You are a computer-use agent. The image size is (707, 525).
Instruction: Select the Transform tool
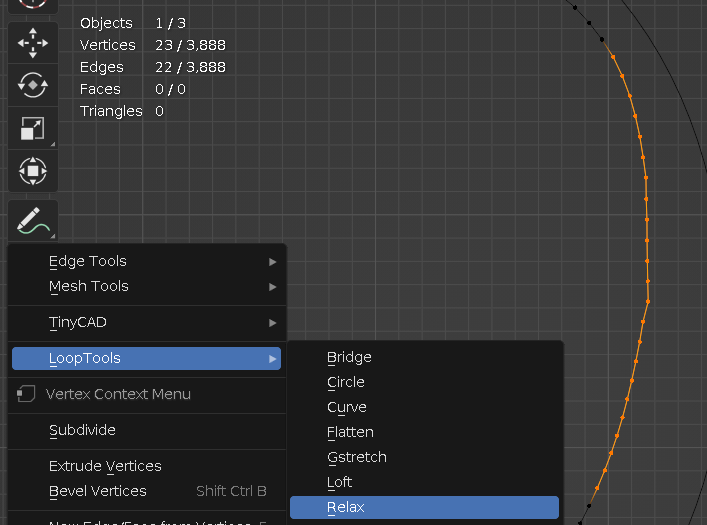tap(33, 171)
